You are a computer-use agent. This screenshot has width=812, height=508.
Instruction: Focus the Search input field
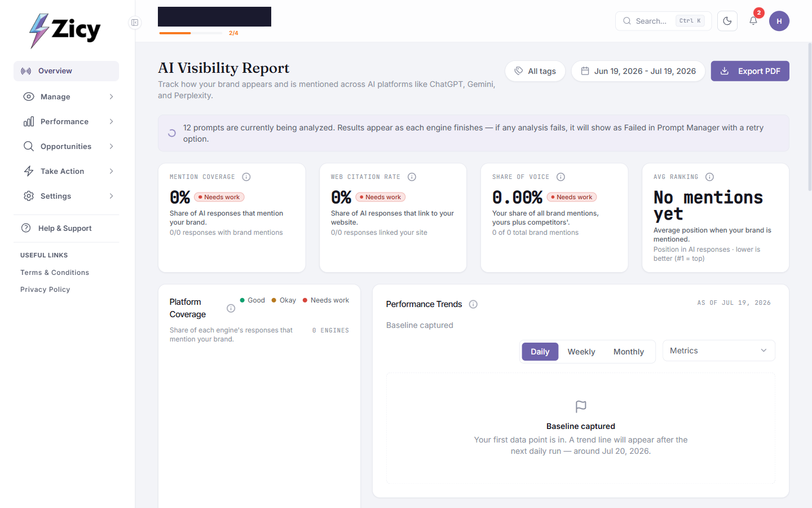663,21
